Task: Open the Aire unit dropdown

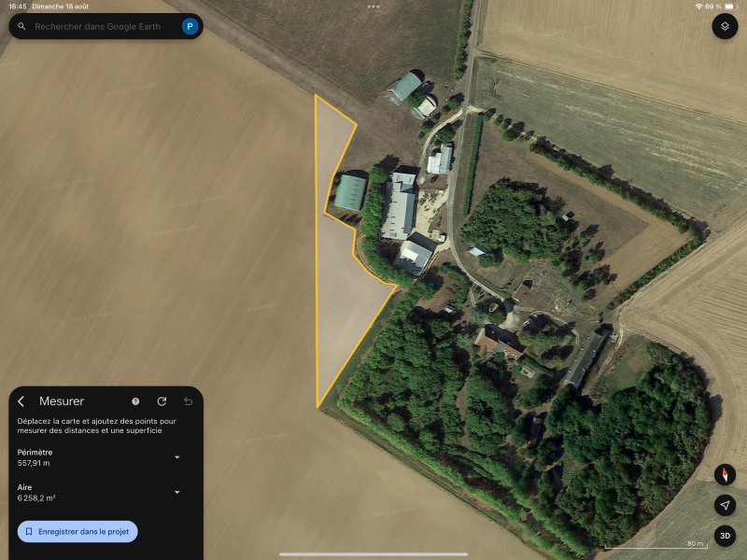Action: pyautogui.click(x=177, y=492)
